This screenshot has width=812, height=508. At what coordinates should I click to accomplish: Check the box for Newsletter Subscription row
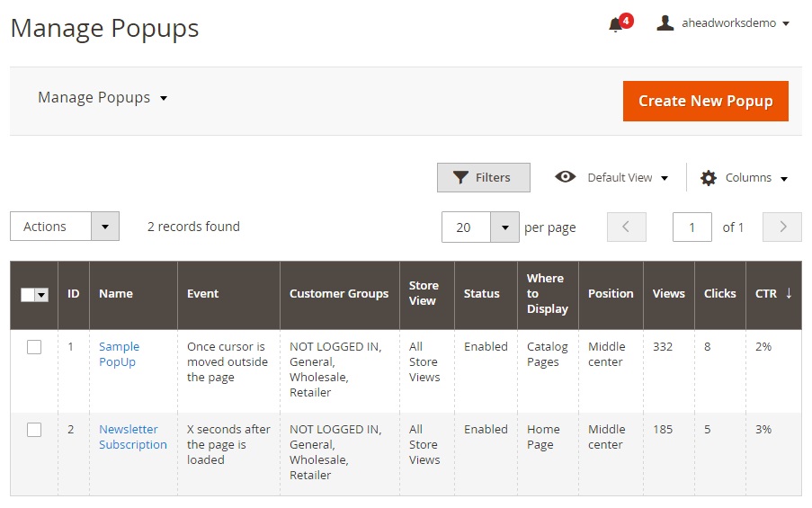click(34, 430)
